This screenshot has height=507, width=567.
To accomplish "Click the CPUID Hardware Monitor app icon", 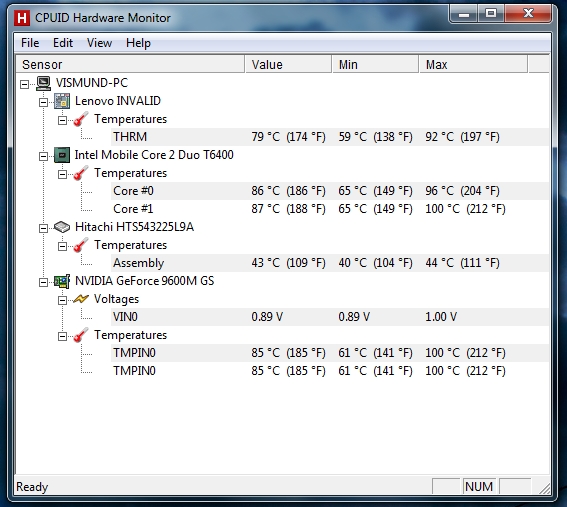I will [22, 18].
